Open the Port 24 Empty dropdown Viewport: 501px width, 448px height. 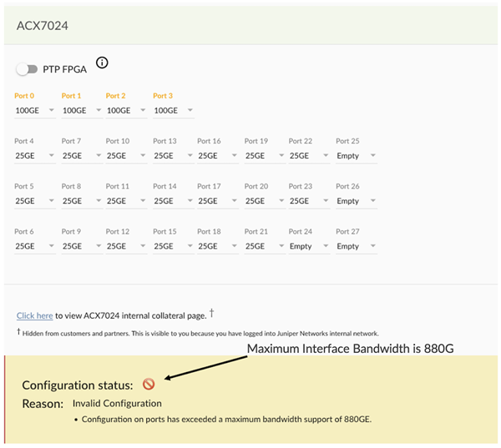pyautogui.click(x=310, y=246)
